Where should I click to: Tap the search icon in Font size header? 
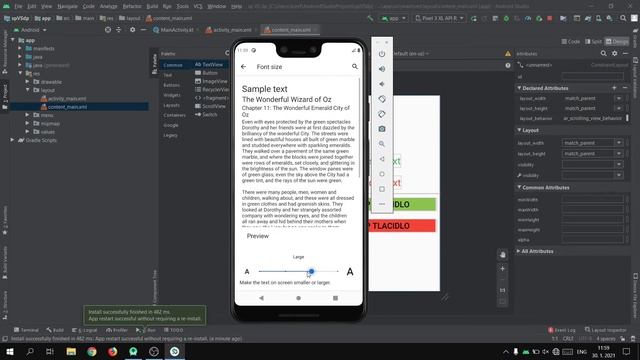[x=355, y=66]
